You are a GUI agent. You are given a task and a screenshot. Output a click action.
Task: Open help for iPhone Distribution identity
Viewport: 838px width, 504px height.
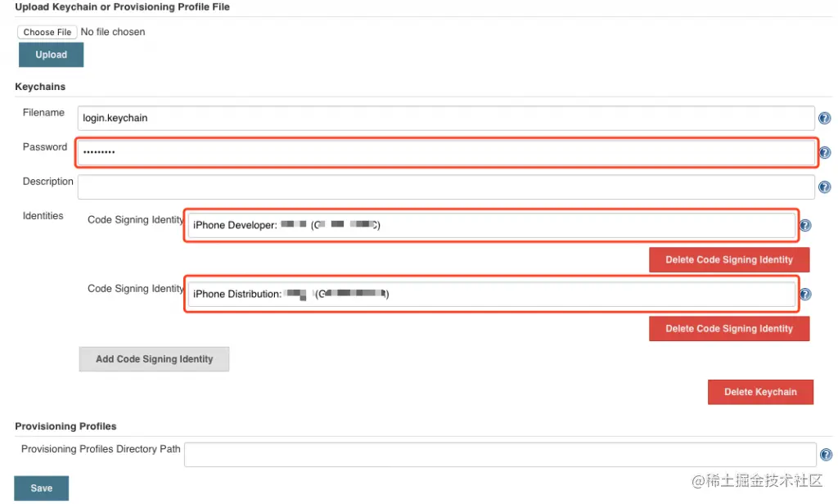[x=805, y=295]
